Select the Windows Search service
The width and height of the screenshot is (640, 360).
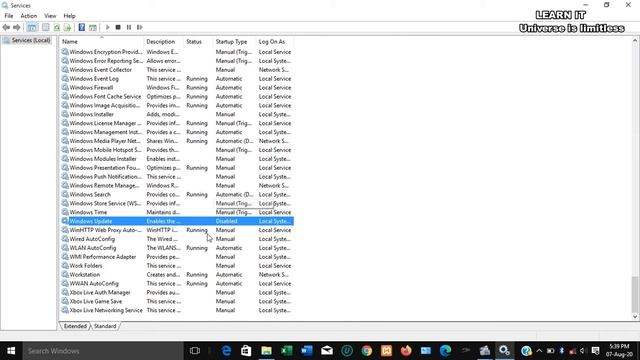[x=177, y=194]
